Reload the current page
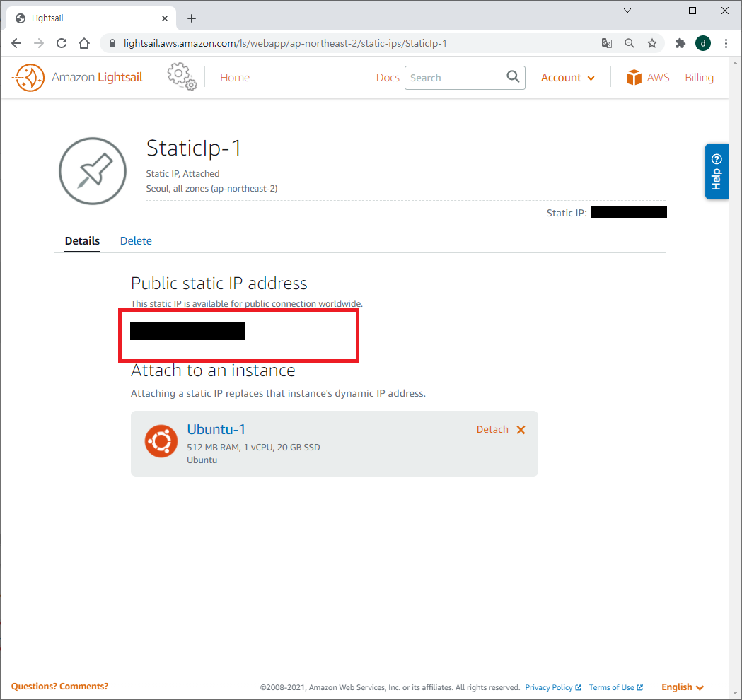This screenshot has height=700, width=742. coord(62,44)
